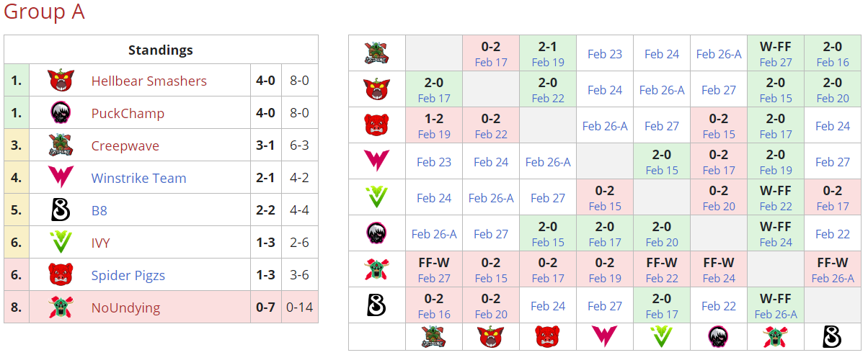Click the Group A heading
Screen dimensions: 868x355
[44, 12]
